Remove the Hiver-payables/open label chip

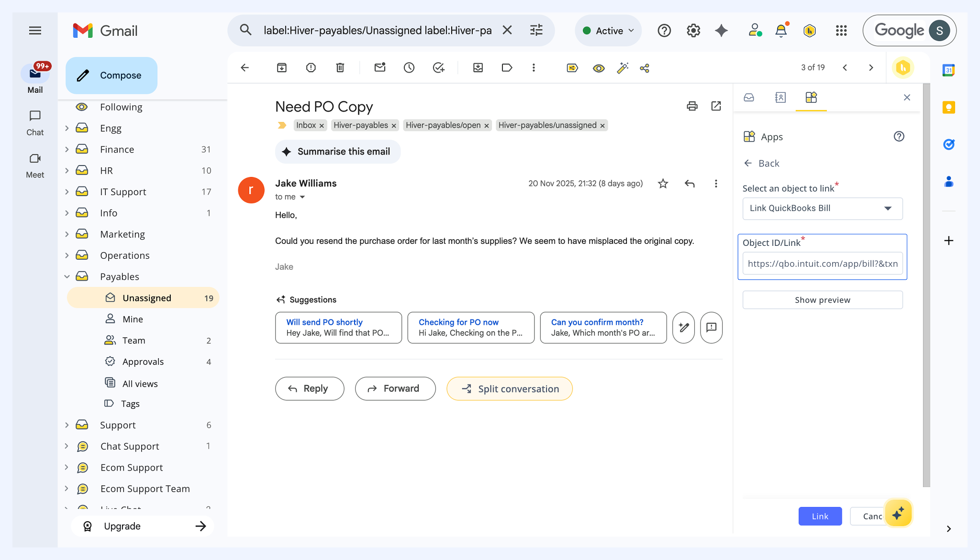point(487,126)
